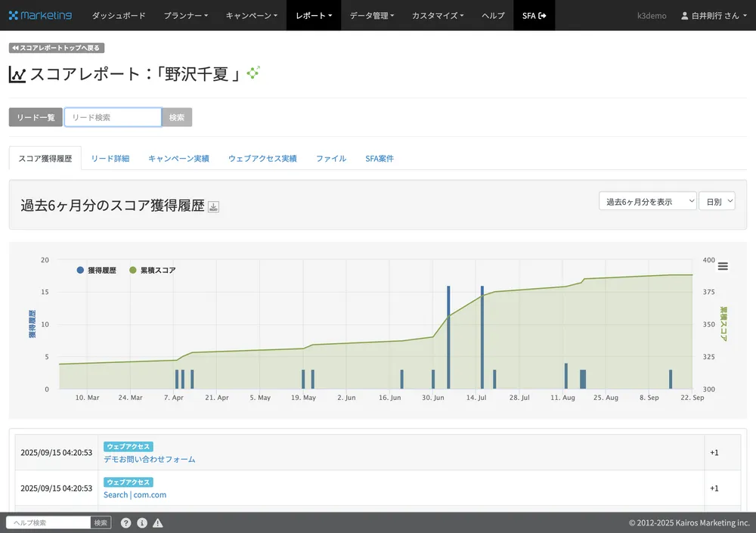Open the 白井則行 user account menu

click(x=709, y=15)
